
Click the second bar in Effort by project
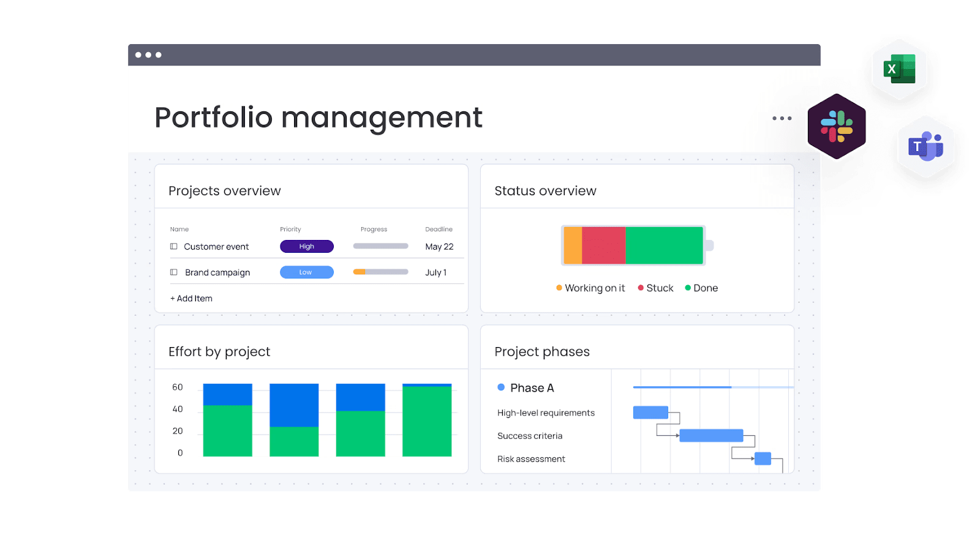pyautogui.click(x=294, y=420)
